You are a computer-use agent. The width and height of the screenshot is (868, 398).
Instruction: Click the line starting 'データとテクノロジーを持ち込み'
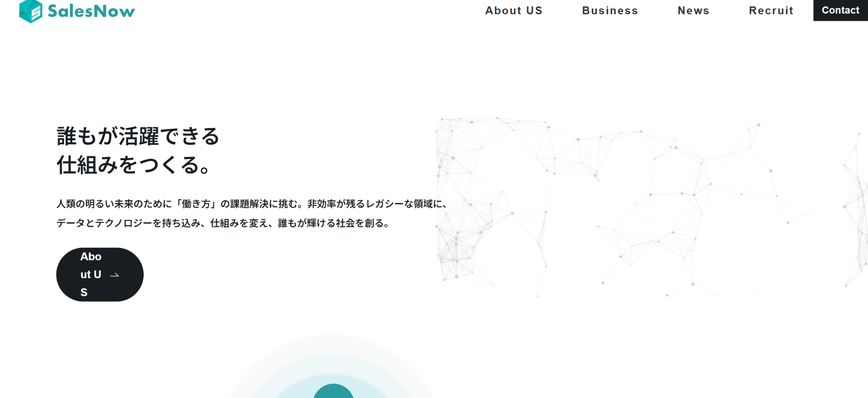(223, 223)
